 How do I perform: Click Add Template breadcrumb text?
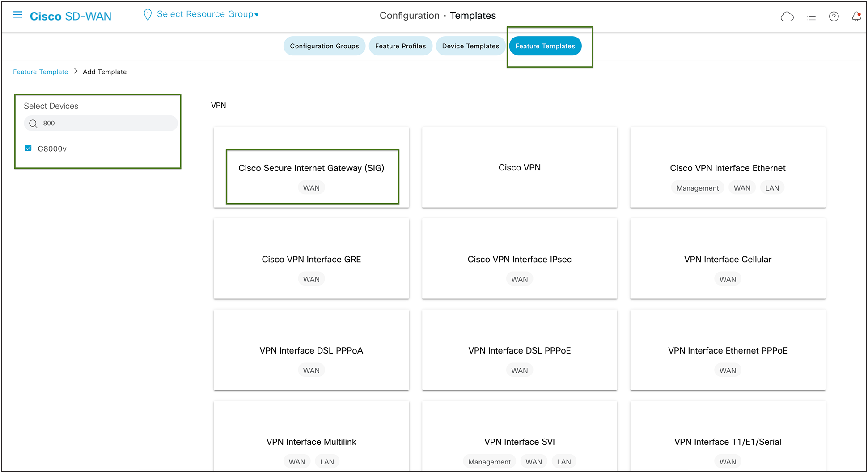pos(105,72)
